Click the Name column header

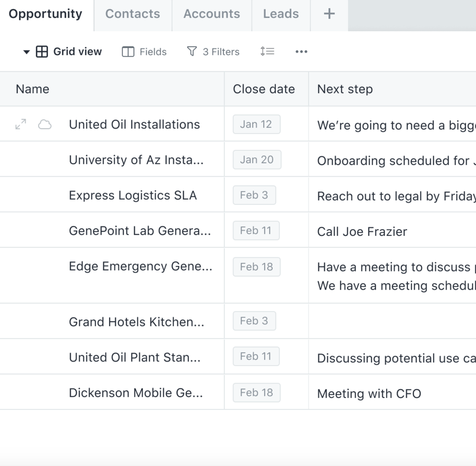[32, 89]
